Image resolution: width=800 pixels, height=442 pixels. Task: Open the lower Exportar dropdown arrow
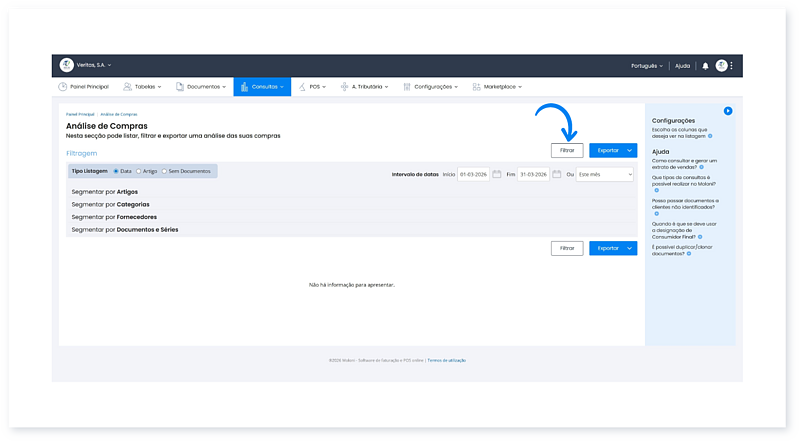point(630,248)
